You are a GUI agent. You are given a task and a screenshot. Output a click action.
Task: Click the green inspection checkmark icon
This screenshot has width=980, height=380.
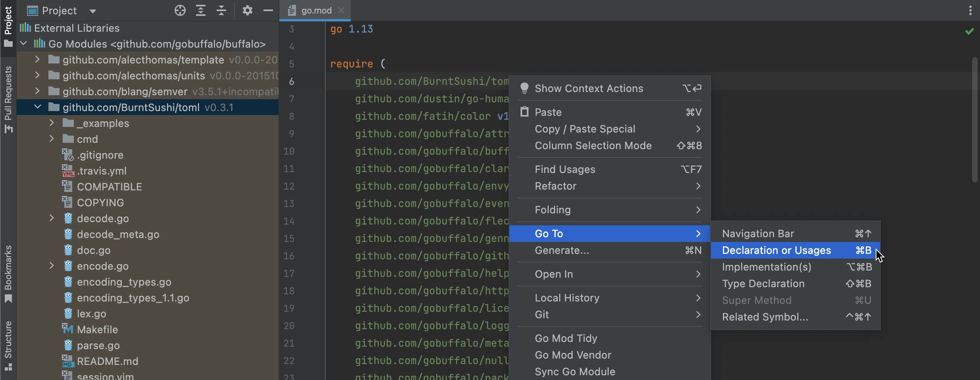[969, 31]
